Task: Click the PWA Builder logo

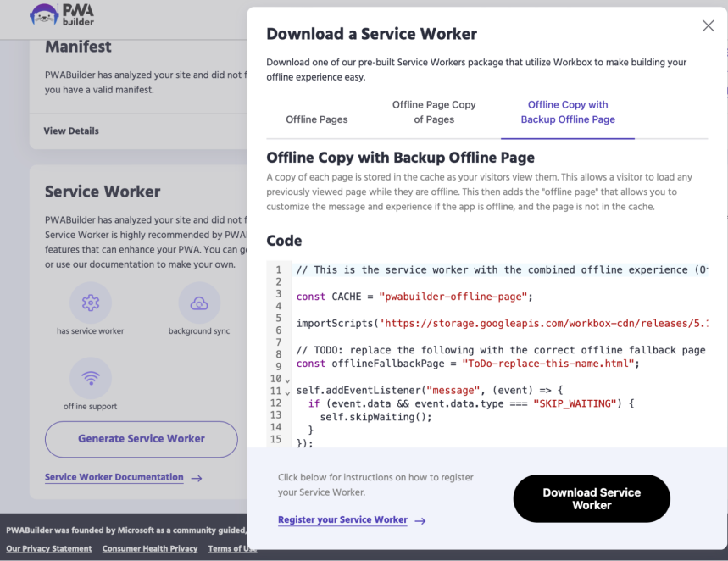Action: [x=62, y=15]
